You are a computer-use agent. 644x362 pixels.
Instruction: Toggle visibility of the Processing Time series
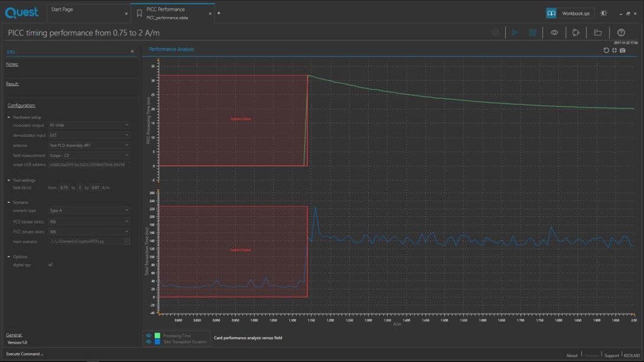click(x=149, y=336)
